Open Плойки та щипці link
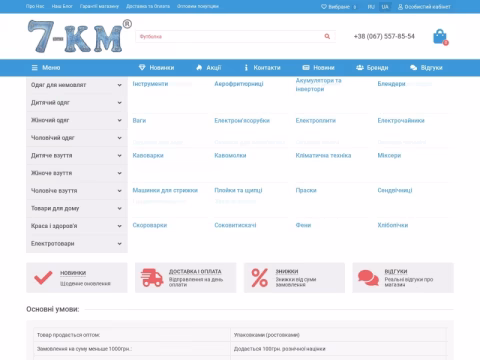480x360 pixels. click(238, 190)
